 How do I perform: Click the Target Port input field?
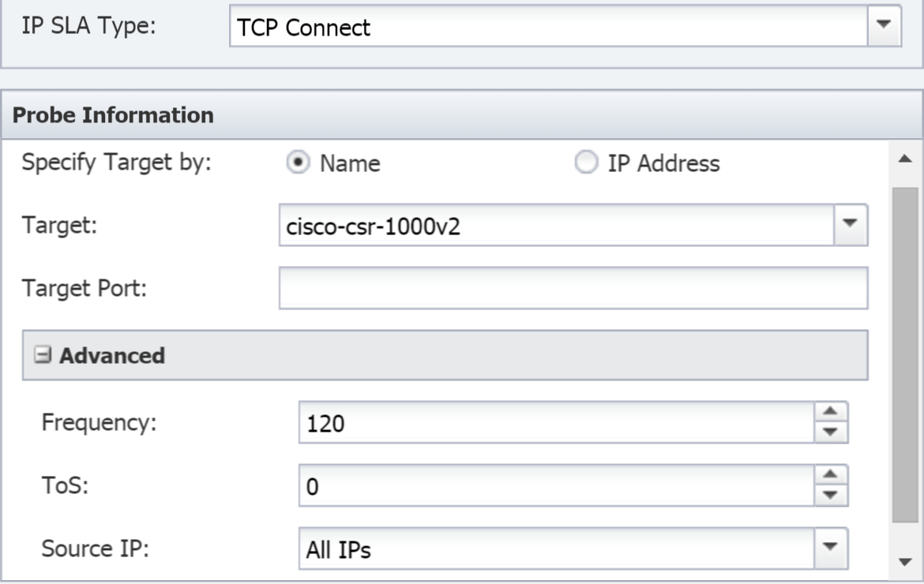(573, 288)
